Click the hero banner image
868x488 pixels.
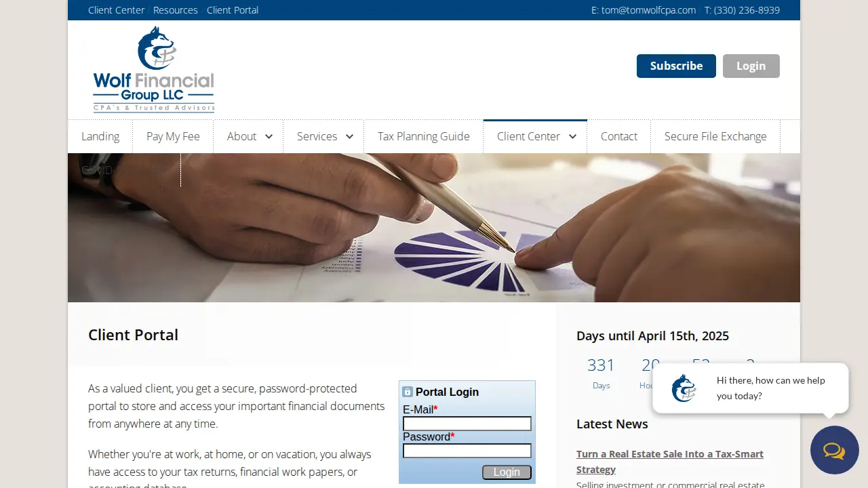pos(434,228)
